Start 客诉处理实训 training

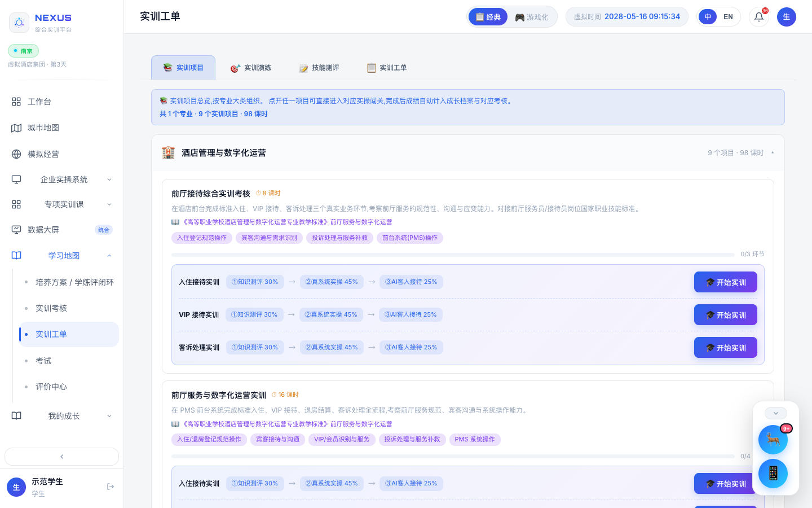725,348
